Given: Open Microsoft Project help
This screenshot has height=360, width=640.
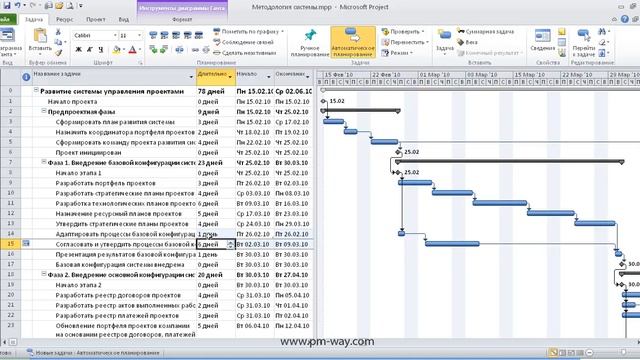Looking at the screenshot, I should 624,19.
